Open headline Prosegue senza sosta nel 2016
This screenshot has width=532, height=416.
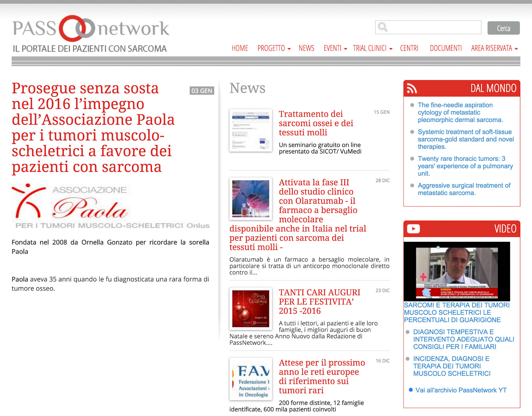pos(93,127)
